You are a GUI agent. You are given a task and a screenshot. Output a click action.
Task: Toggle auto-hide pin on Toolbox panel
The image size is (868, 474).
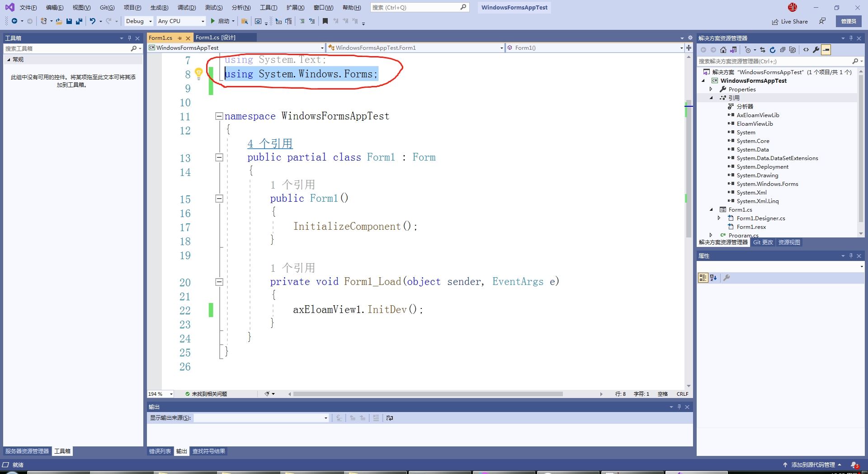pyautogui.click(x=130, y=38)
